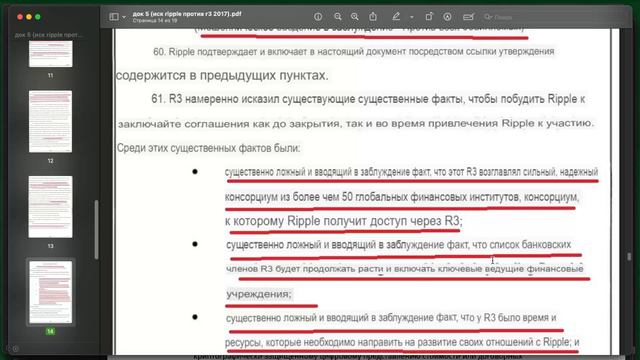Toggle the sidebar view button
640x360 pixels.
point(114,17)
